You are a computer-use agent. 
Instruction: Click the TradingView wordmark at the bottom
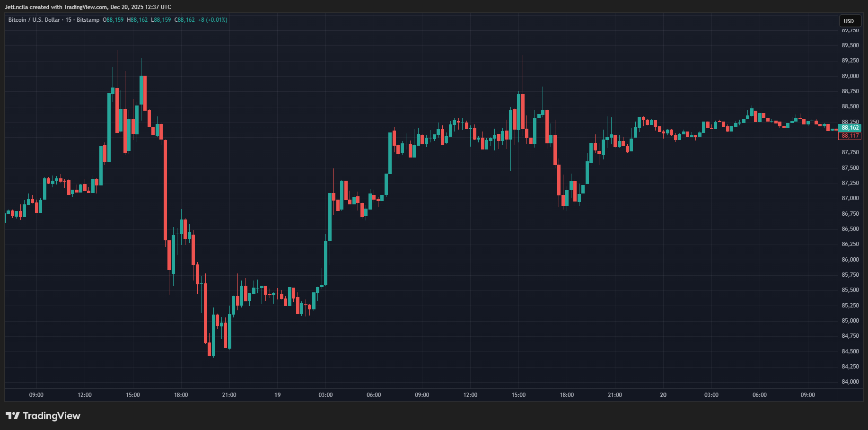(52, 416)
